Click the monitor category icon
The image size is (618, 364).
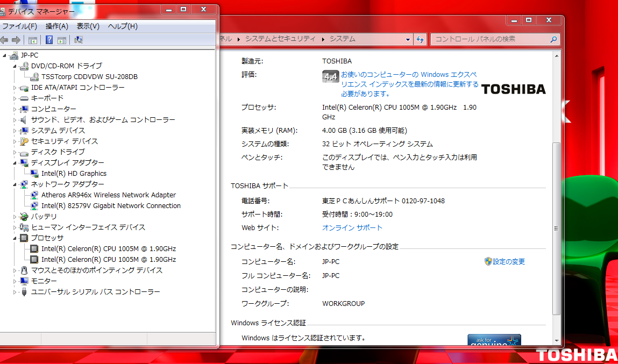tap(24, 281)
